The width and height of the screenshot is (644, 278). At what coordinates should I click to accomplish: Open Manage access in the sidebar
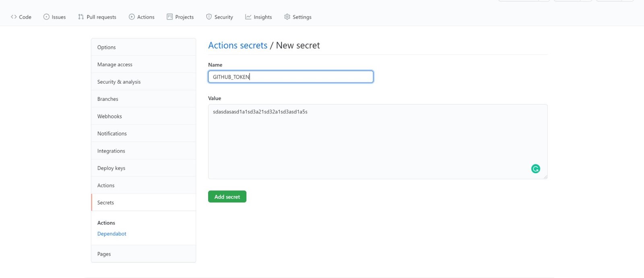144,64
